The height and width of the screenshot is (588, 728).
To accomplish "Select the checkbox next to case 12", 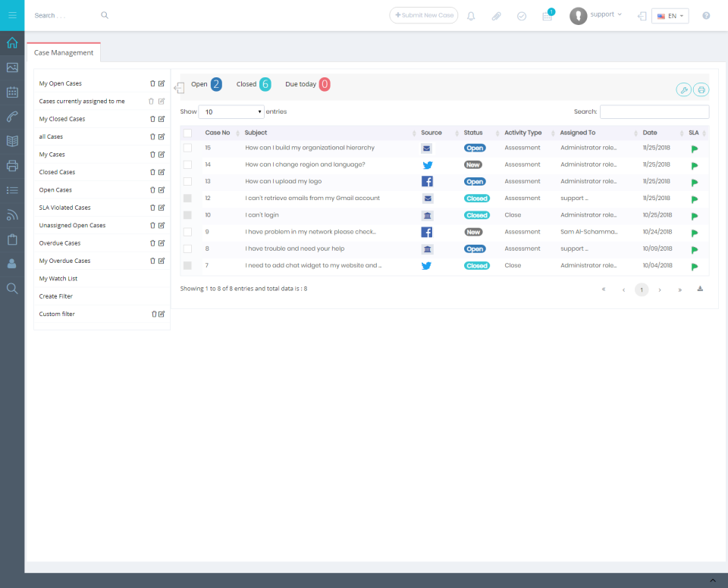I will pyautogui.click(x=187, y=198).
